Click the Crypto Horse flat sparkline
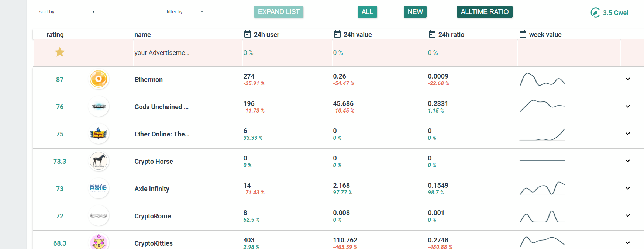644x249 pixels. pos(542,161)
